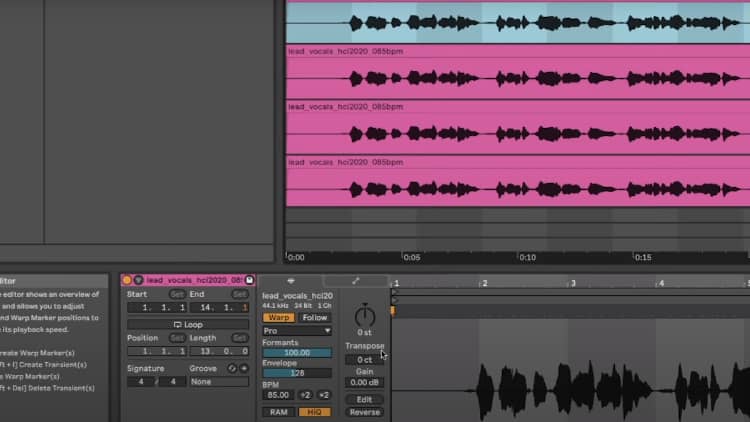
Task: Click the loop Position value field
Action: tap(157, 351)
